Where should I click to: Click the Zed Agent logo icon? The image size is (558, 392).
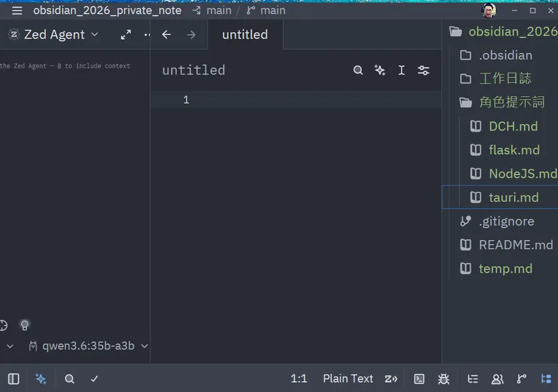tap(13, 34)
